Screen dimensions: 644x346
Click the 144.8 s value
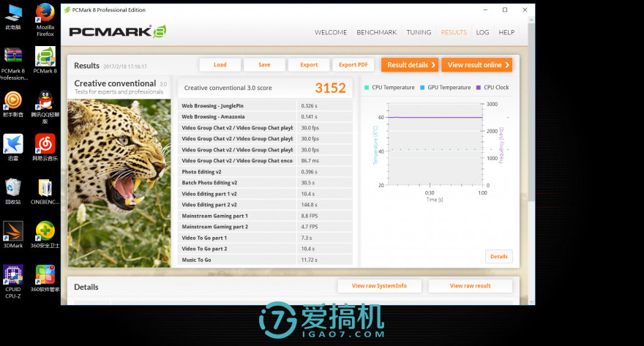point(309,205)
